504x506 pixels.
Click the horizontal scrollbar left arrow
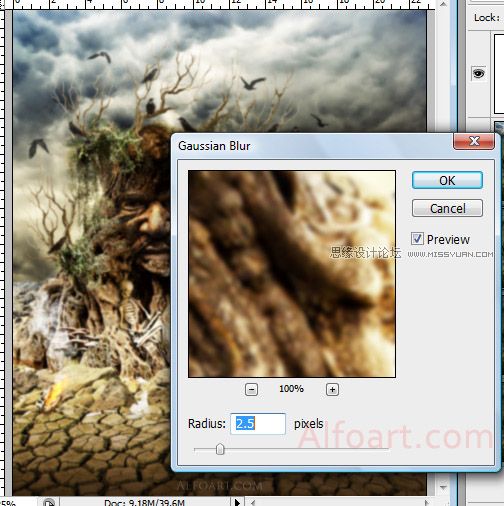coord(252,502)
